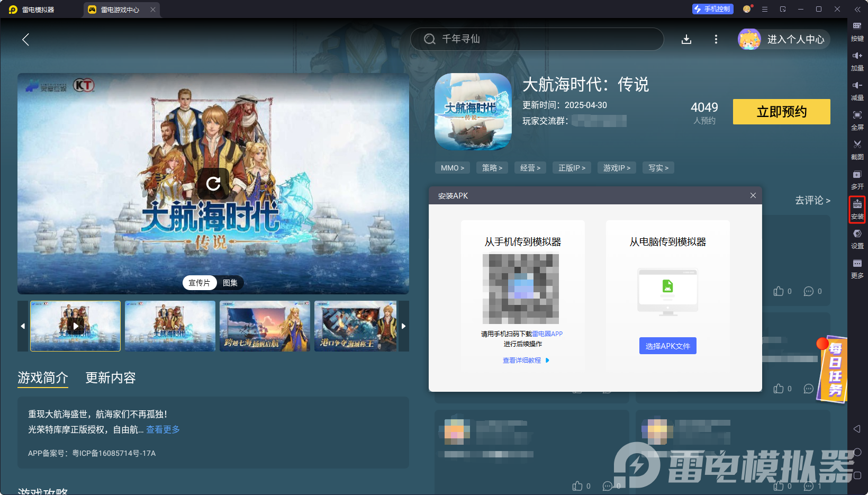The image size is (868, 495).
Task: Select the second cover art thumbnail
Action: (x=170, y=326)
